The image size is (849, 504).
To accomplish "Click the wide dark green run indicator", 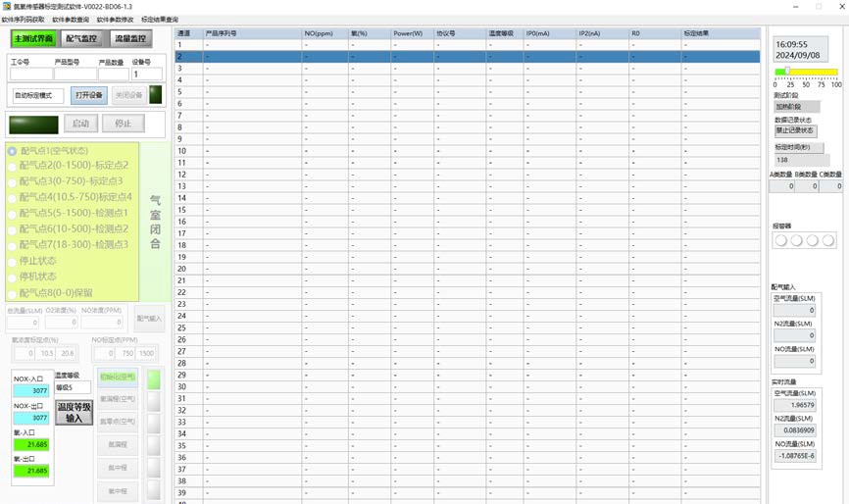I will tap(33, 125).
